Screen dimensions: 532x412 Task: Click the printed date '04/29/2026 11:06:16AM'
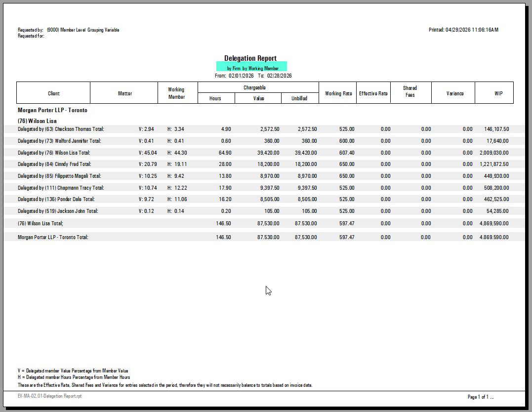[472, 30]
